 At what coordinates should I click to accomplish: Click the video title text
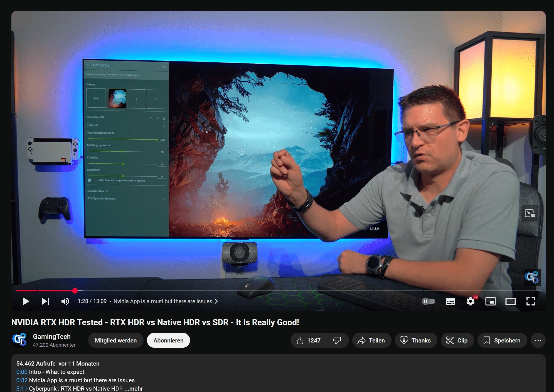click(155, 322)
